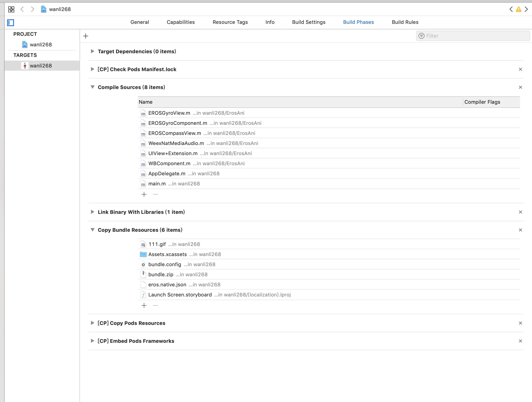Screen dimensions: 532x402
Task: Add a new build phase with plus
Action: click(x=86, y=36)
